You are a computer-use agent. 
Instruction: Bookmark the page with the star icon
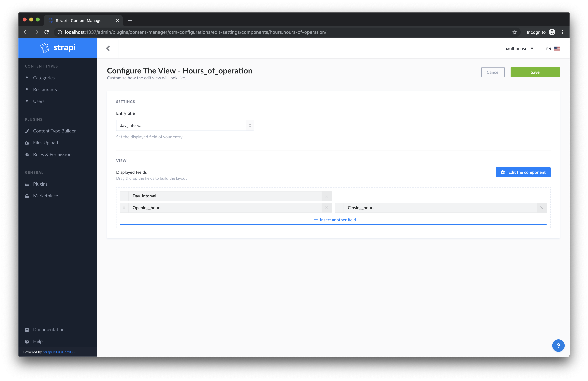pyautogui.click(x=515, y=32)
